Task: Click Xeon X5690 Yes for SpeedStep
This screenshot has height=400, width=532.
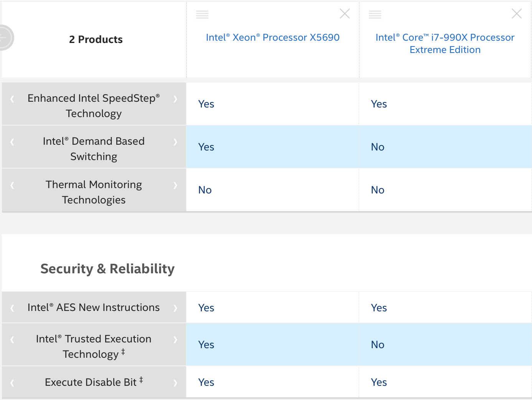Action: point(206,104)
